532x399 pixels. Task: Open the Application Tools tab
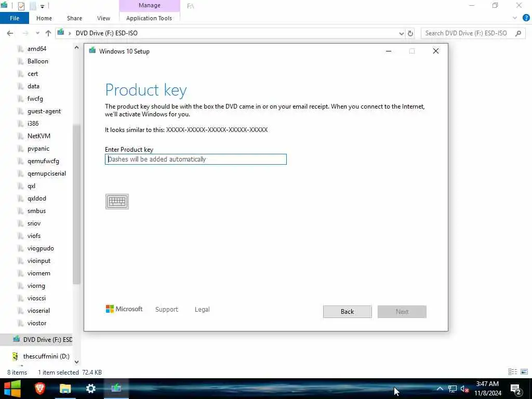click(x=149, y=18)
